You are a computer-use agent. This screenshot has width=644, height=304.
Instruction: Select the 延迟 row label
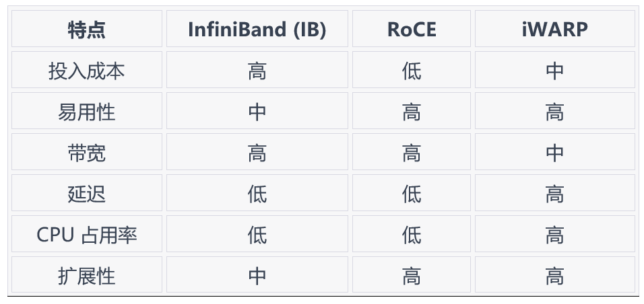pos(87,194)
